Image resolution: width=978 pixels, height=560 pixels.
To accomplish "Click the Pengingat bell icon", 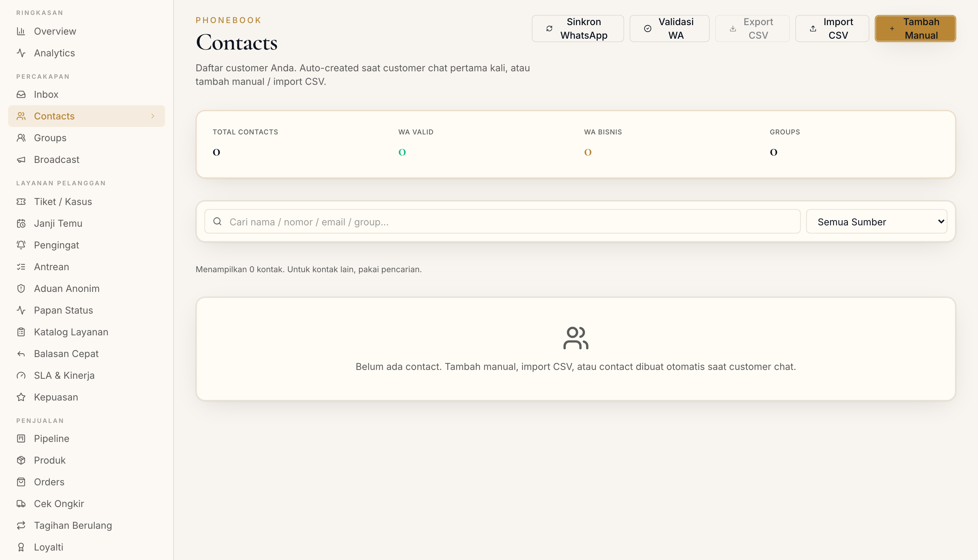I will 21,245.
